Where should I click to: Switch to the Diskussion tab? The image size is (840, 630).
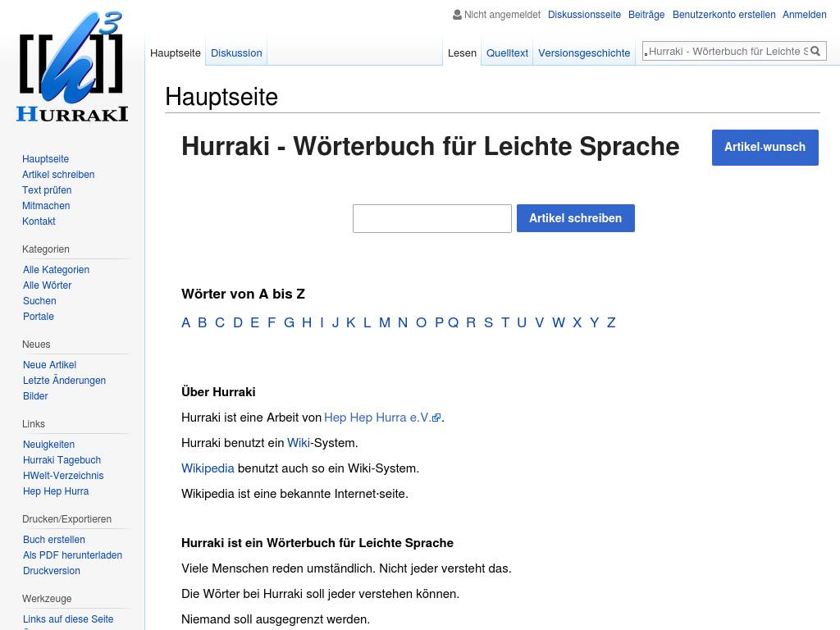point(236,52)
